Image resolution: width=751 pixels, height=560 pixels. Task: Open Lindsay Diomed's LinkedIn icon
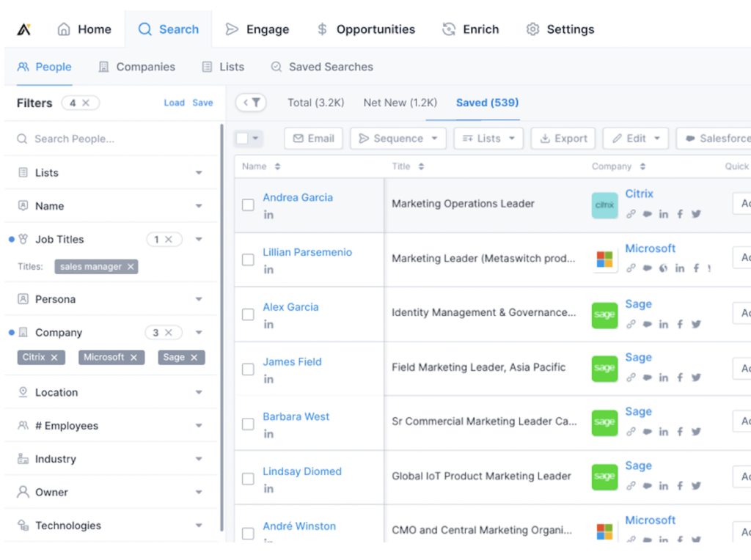[268, 489]
